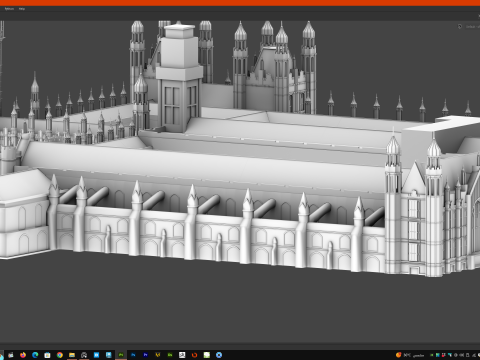Open the blue circular app in taskbar
The image size is (480, 360).
point(219,355)
